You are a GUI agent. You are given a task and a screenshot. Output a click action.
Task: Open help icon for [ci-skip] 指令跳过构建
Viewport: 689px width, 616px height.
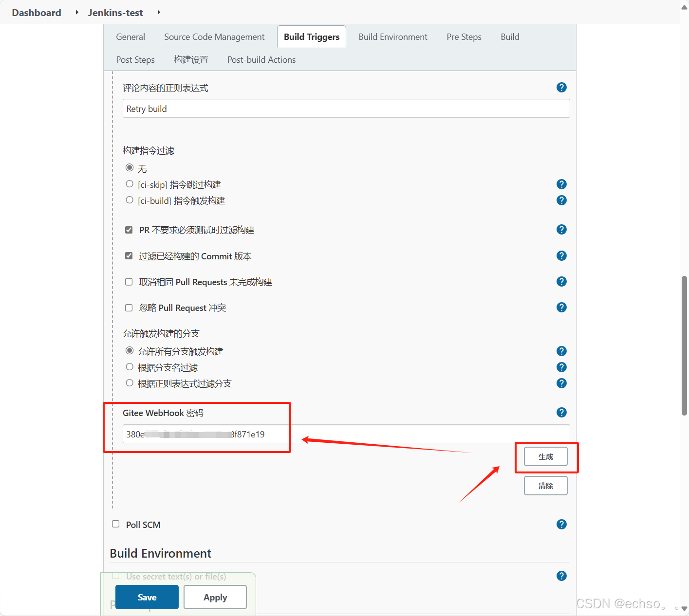click(561, 184)
